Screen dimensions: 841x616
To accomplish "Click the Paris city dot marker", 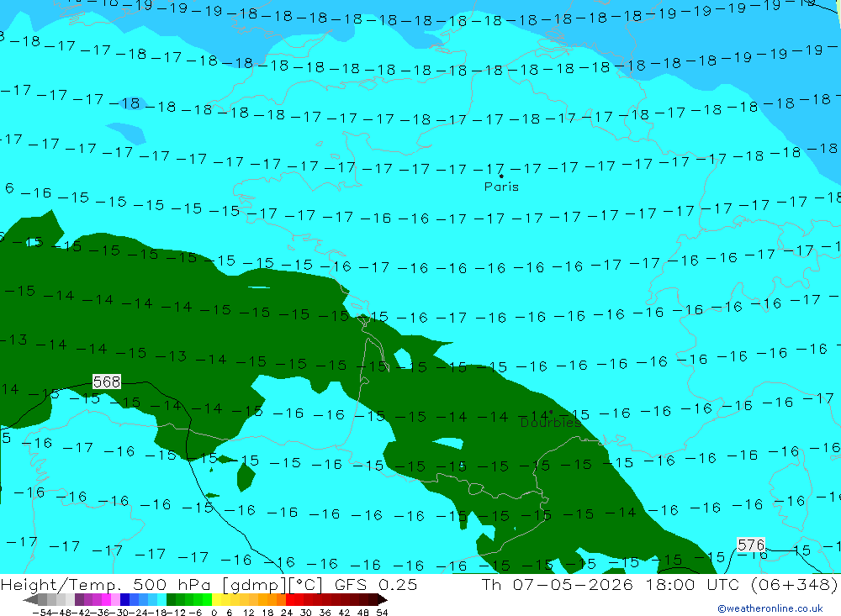I will (x=501, y=176).
